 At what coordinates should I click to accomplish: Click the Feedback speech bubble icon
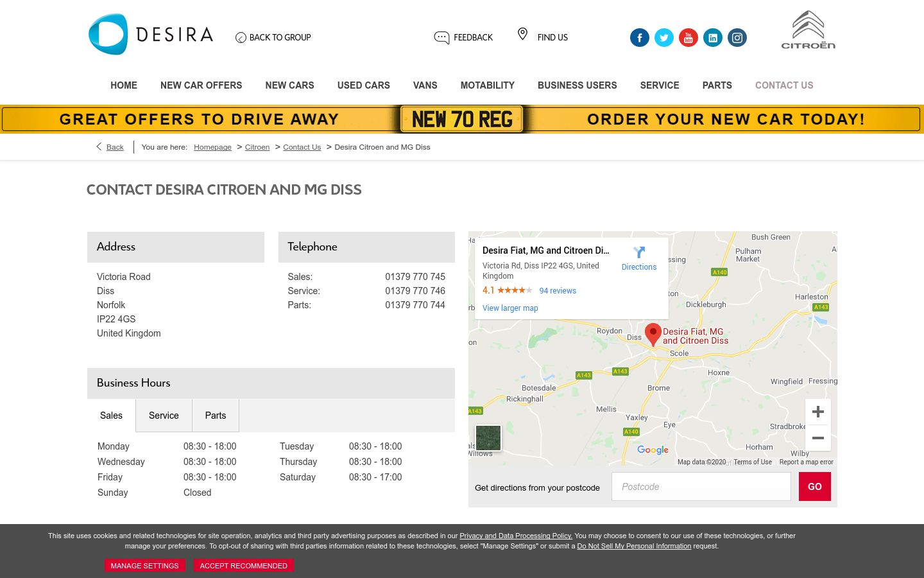(441, 37)
